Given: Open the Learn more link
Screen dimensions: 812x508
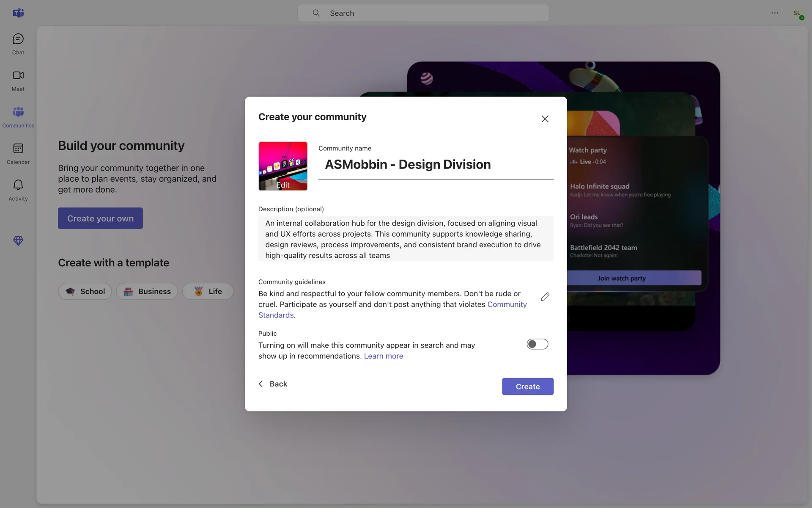Looking at the screenshot, I should pyautogui.click(x=383, y=356).
